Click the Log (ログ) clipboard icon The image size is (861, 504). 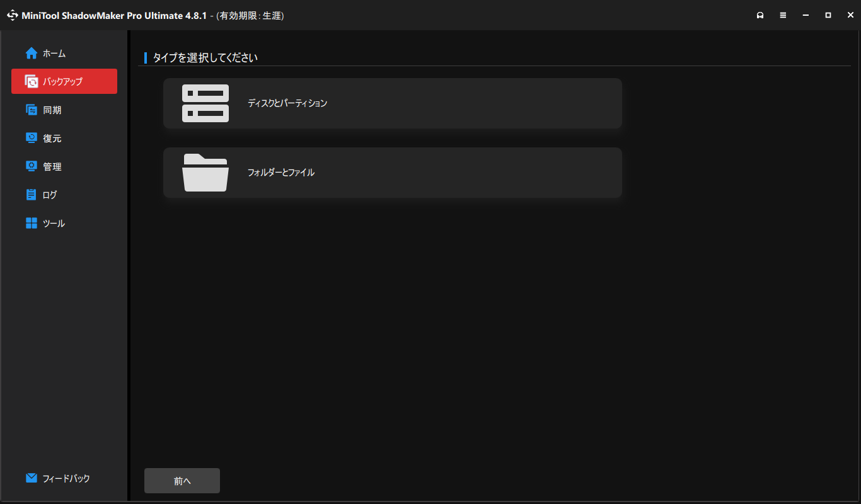[x=32, y=195]
